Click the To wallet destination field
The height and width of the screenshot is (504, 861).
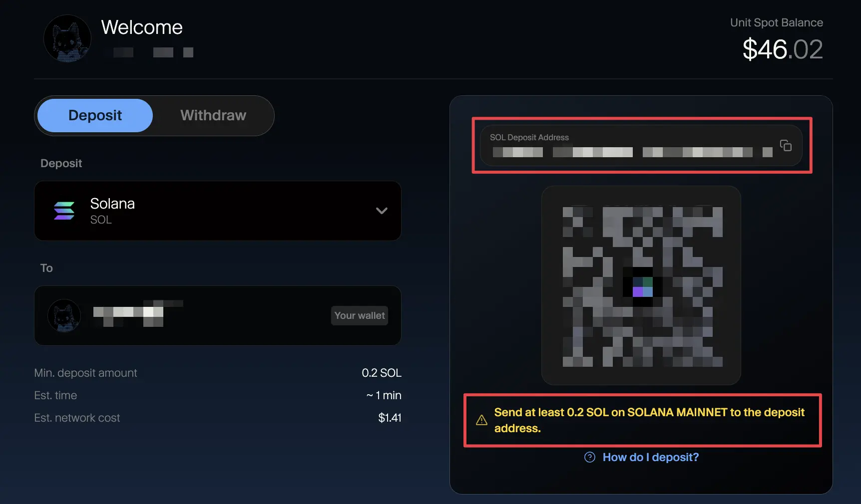218,315
